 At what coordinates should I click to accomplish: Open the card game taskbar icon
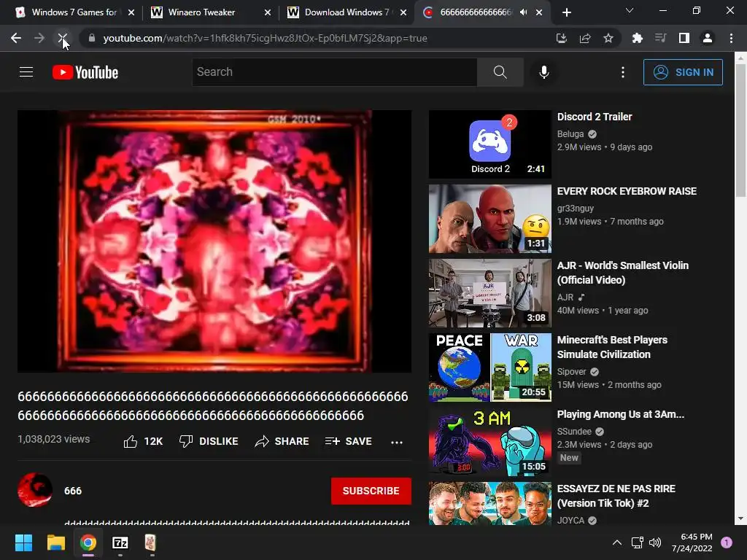[x=150, y=542]
